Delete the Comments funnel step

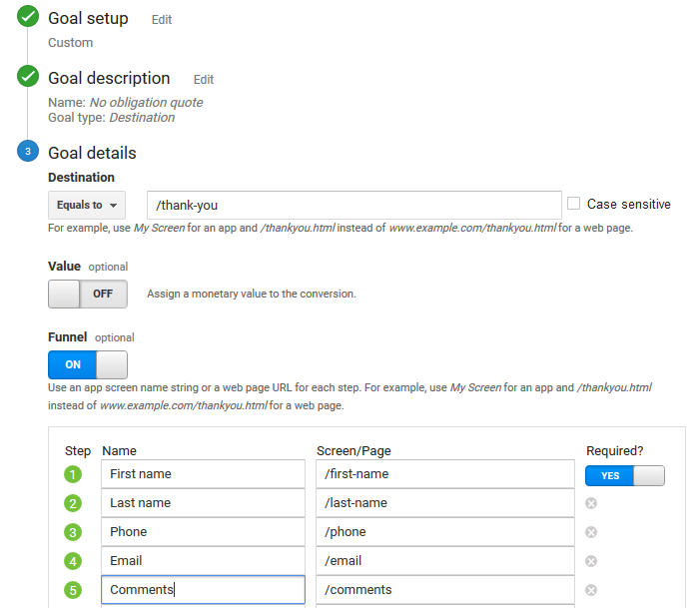click(x=591, y=590)
